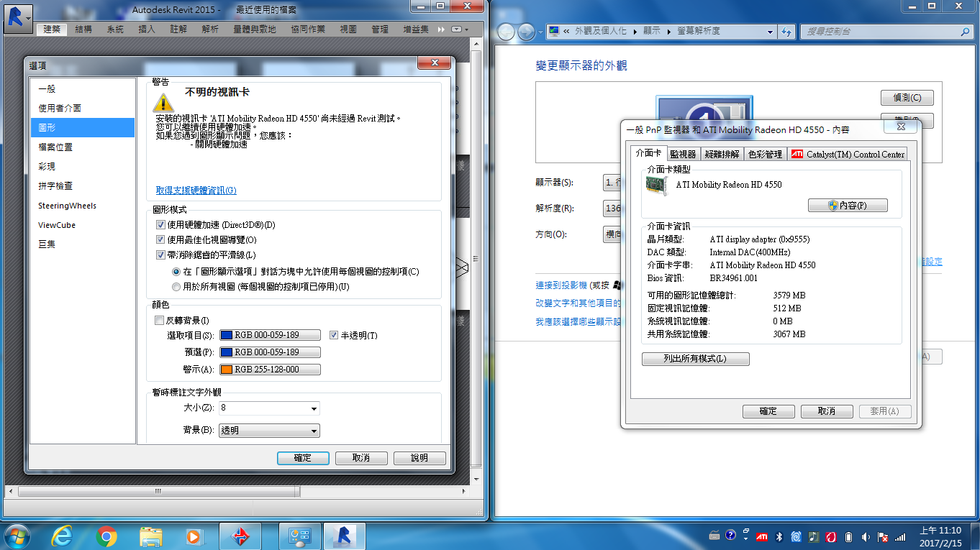Switch to Control Panel display window on taskbar
Viewport: 980px width, 550px height.
[x=299, y=536]
